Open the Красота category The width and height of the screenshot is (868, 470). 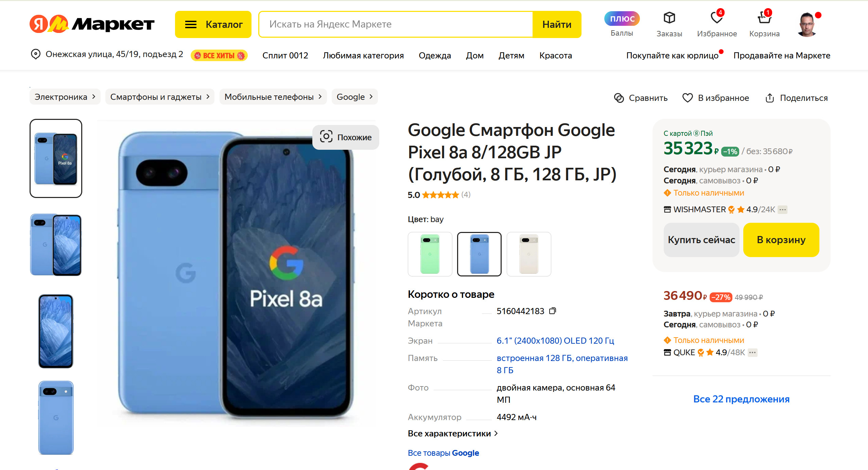(x=555, y=55)
